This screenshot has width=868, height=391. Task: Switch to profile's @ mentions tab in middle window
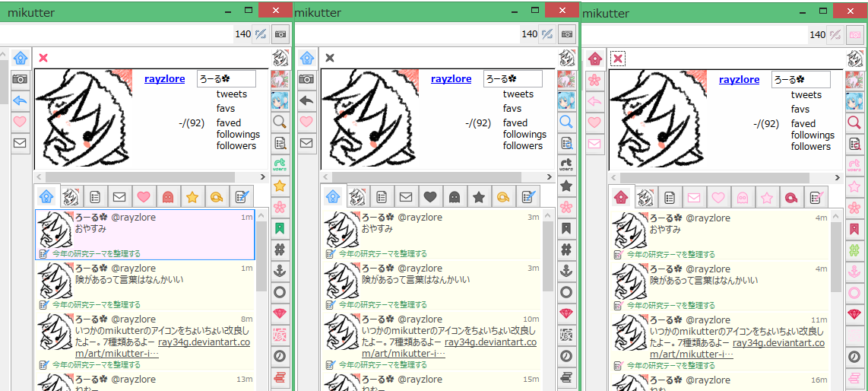coord(502,196)
